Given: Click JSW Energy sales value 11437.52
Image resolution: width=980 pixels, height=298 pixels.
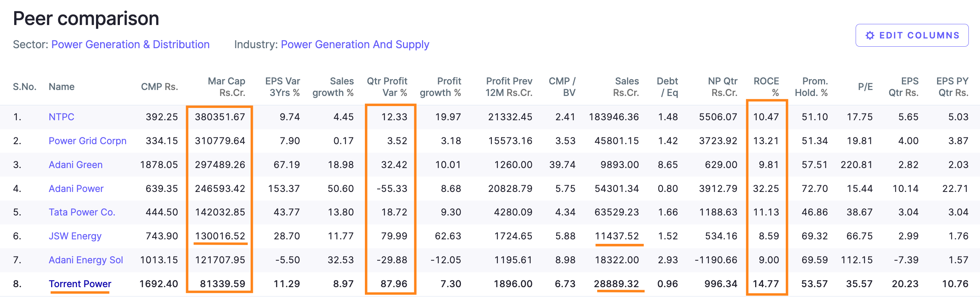Looking at the screenshot, I should (x=617, y=236).
